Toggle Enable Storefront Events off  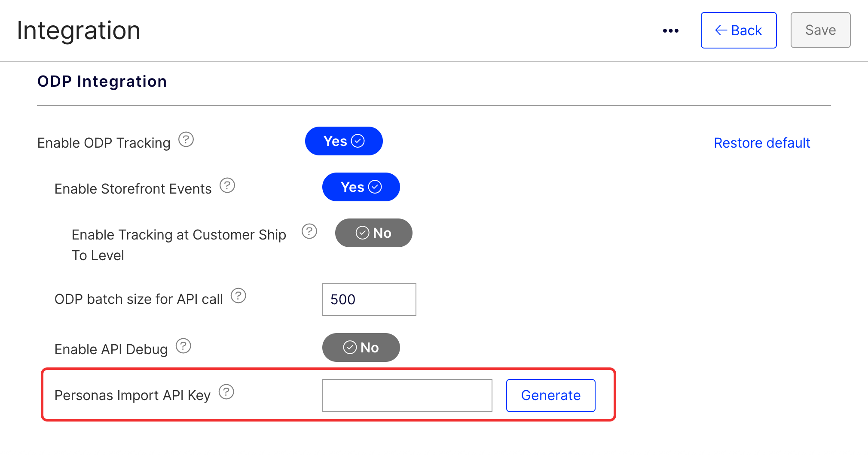pyautogui.click(x=361, y=187)
